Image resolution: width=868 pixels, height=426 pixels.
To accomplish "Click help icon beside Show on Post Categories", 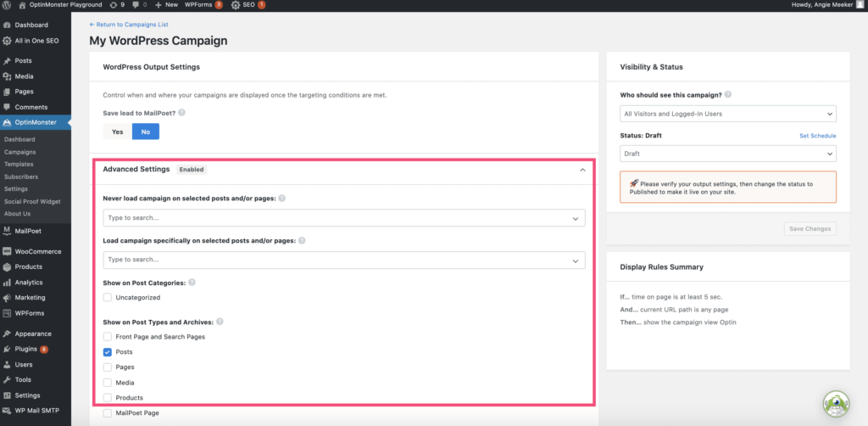I will (x=192, y=282).
